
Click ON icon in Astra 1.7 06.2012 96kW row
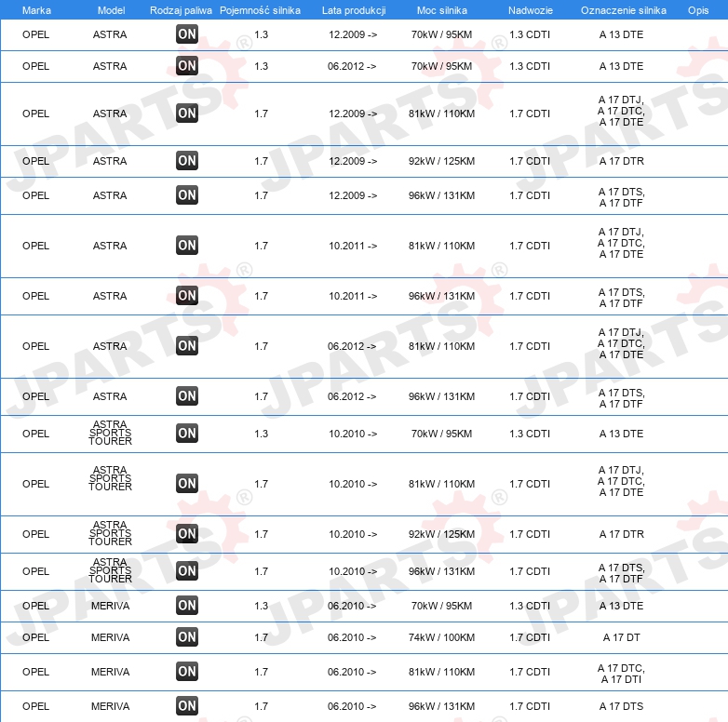[187, 395]
